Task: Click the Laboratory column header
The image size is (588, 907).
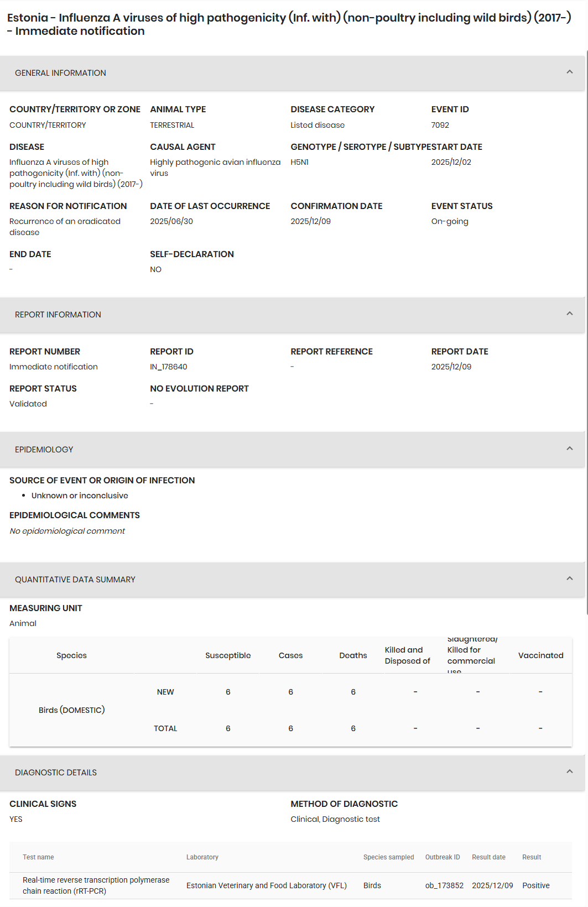Action: 202,857
